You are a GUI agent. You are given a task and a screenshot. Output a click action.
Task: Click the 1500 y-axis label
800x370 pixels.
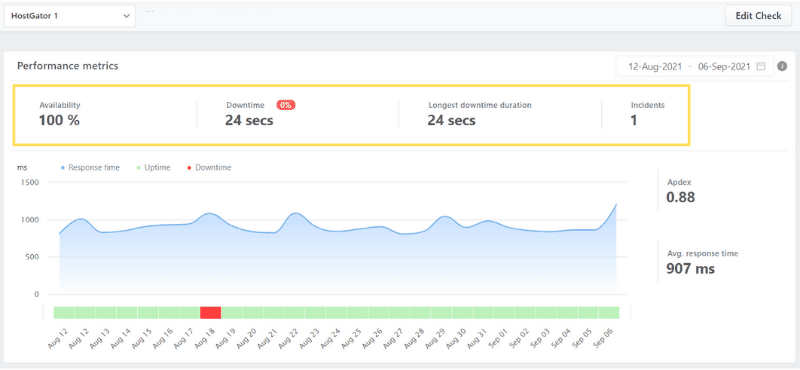(29, 182)
